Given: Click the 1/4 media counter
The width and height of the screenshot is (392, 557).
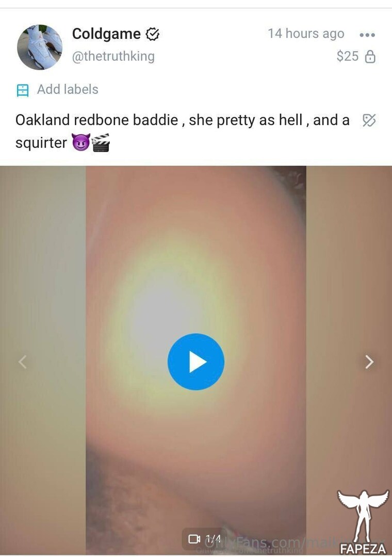Looking at the screenshot, I should 213,539.
